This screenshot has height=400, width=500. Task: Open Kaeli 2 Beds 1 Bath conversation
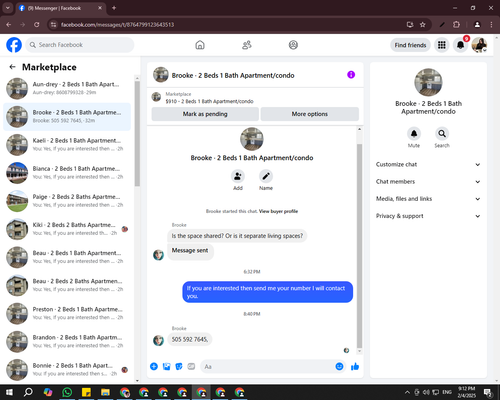pyautogui.click(x=67, y=145)
